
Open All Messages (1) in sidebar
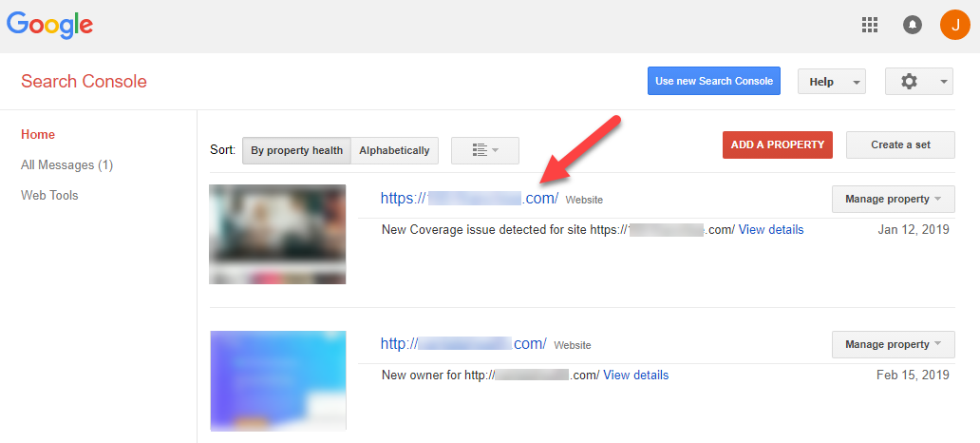pyautogui.click(x=66, y=165)
